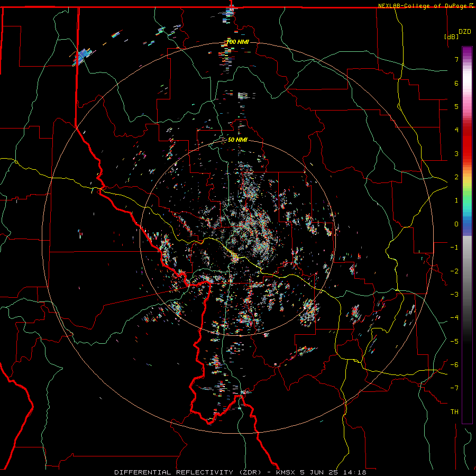The image size is (476, 476).
Task: Click the 5 value on the scale
Action: click(x=456, y=106)
